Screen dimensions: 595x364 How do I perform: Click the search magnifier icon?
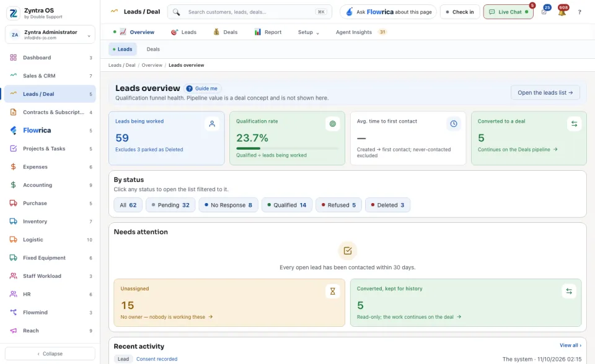[x=176, y=12]
